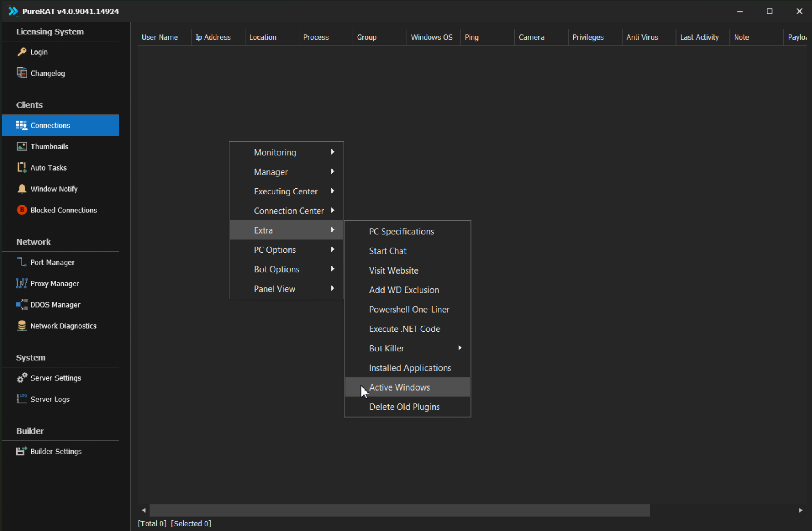Viewport: 812px width, 531px height.
Task: Click the Group column header
Action: click(x=380, y=37)
